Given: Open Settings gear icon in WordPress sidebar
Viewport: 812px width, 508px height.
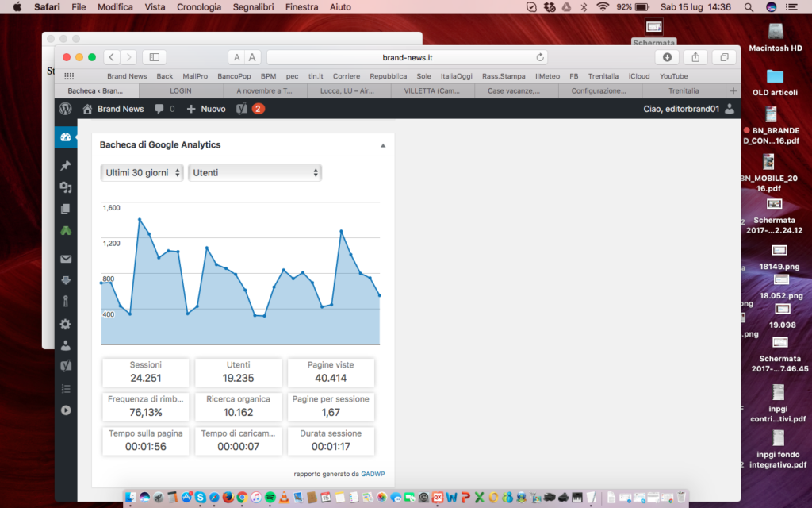Looking at the screenshot, I should (x=65, y=324).
